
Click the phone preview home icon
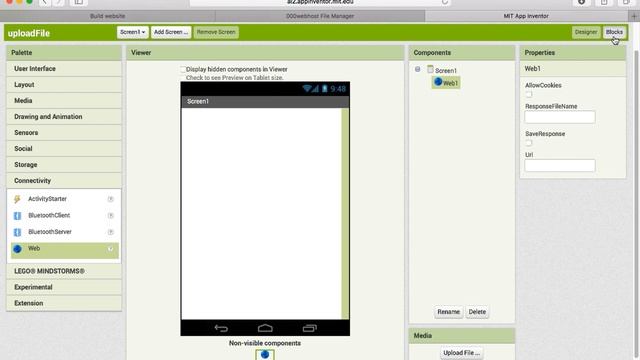[265, 328]
